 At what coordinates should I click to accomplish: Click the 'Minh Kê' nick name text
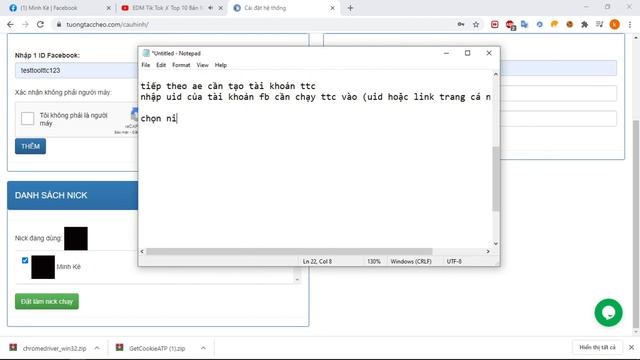(69, 267)
